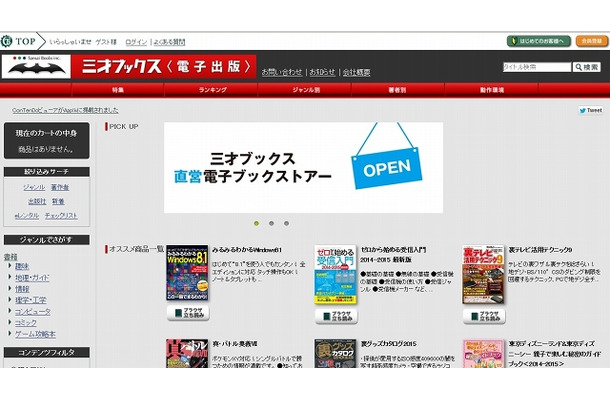Image resolution: width=610 pixels, height=400 pixels.
Task: Share via the Tweet button
Action: [x=591, y=111]
